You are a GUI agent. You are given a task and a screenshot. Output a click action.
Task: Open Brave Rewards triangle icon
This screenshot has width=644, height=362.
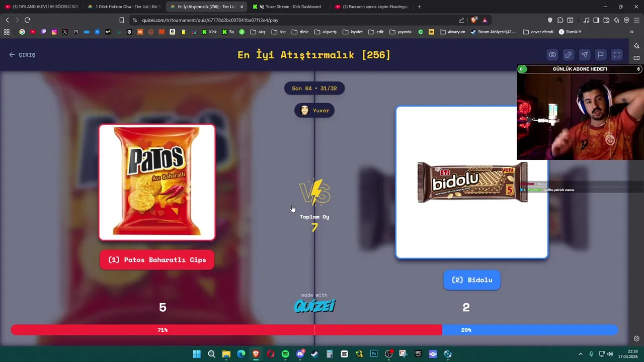[x=485, y=20]
